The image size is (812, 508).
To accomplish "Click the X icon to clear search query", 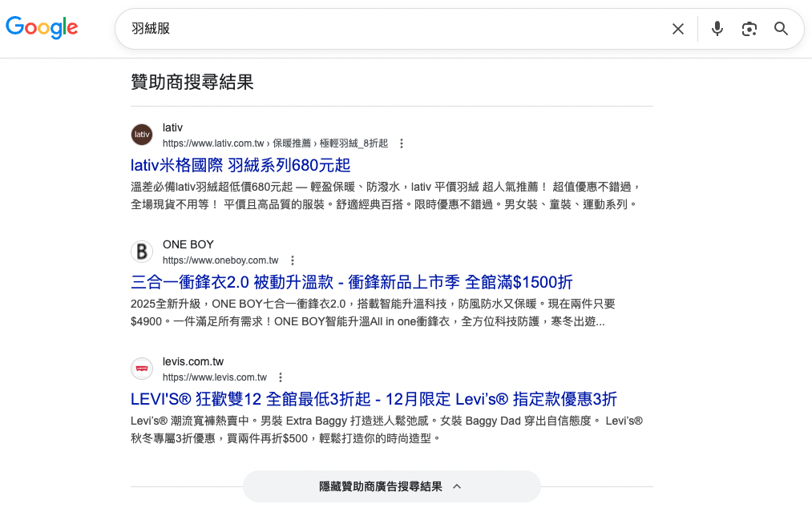I will 677,28.
